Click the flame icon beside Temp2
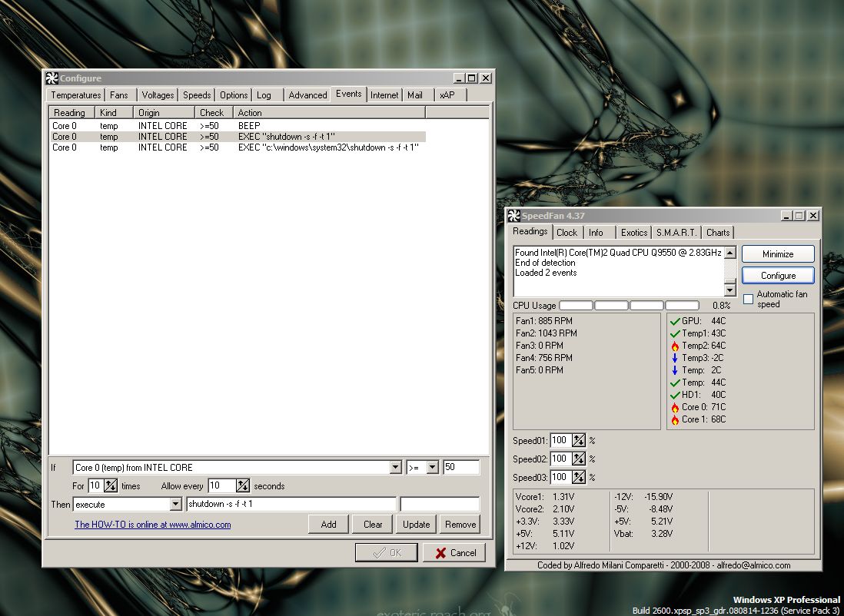844x616 pixels. [675, 346]
